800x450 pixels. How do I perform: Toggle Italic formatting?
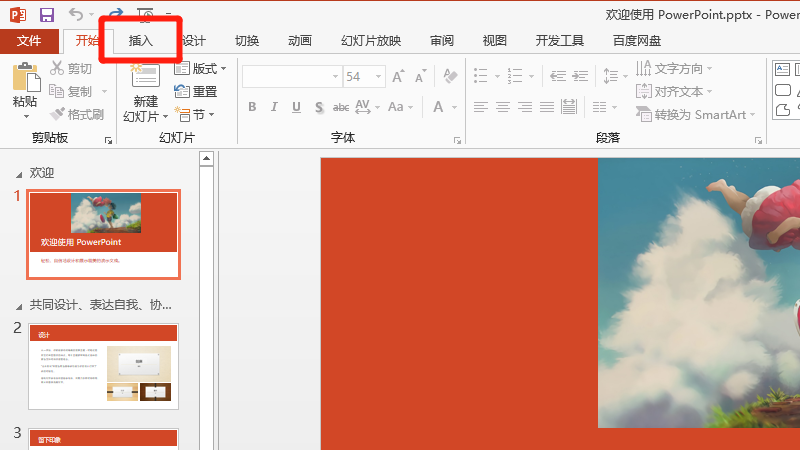[274, 107]
